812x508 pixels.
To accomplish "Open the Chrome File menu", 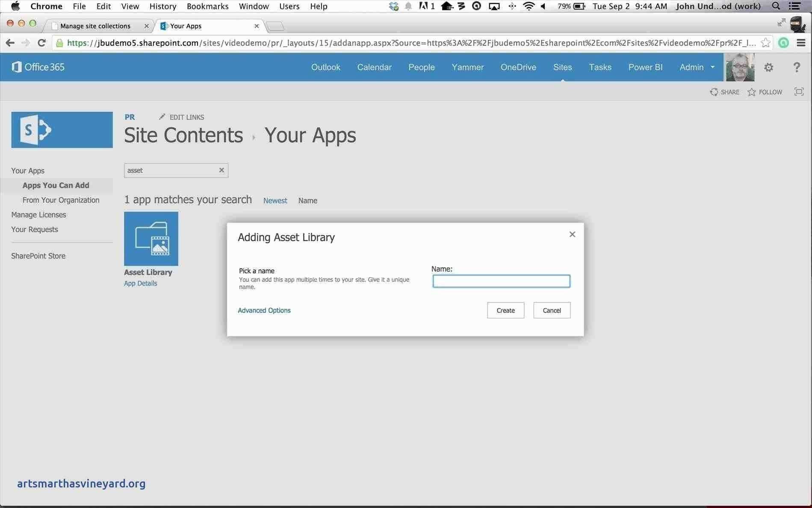I will [x=79, y=6].
